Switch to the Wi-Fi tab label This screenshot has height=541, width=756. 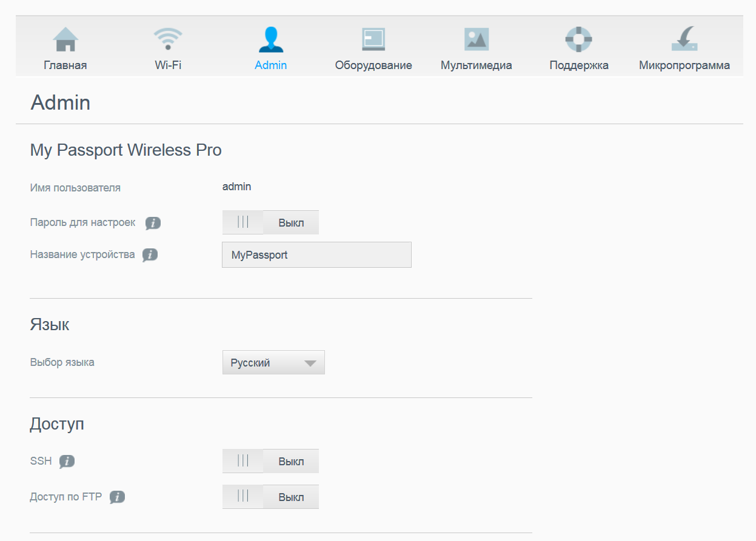click(x=168, y=65)
